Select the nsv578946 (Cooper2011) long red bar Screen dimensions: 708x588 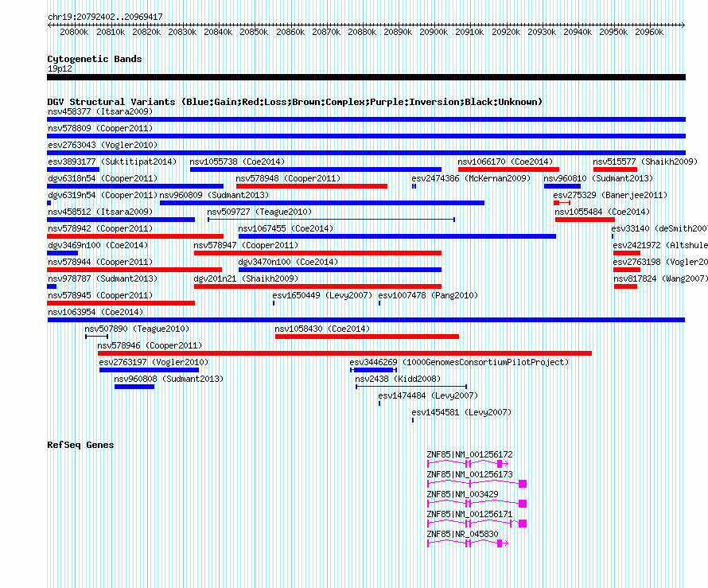(345, 353)
